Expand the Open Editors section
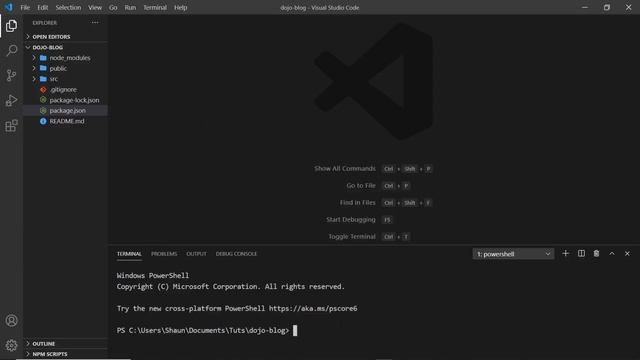640x360 pixels. point(65,37)
